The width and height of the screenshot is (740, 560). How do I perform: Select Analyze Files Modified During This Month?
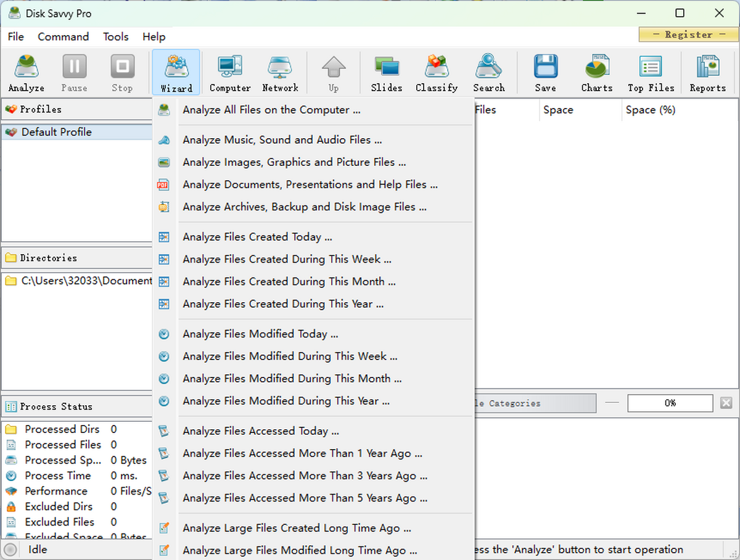292,379
